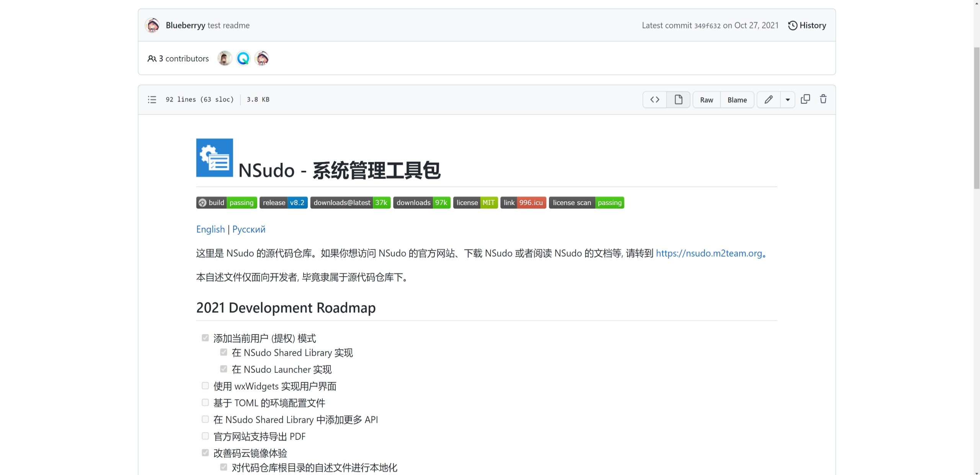The image size is (980, 475).
Task: Click the 'NSudo - 系统管理工具包' title
Action: pyautogui.click(x=339, y=170)
